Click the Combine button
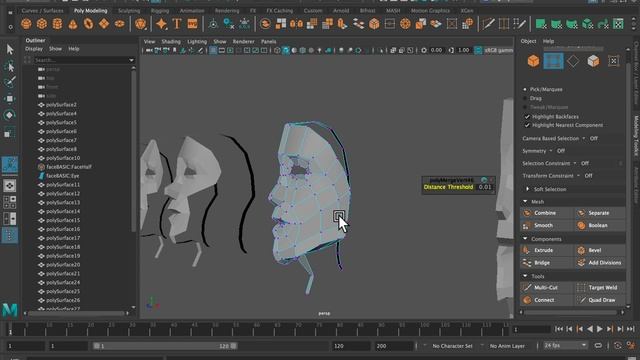 (547, 213)
